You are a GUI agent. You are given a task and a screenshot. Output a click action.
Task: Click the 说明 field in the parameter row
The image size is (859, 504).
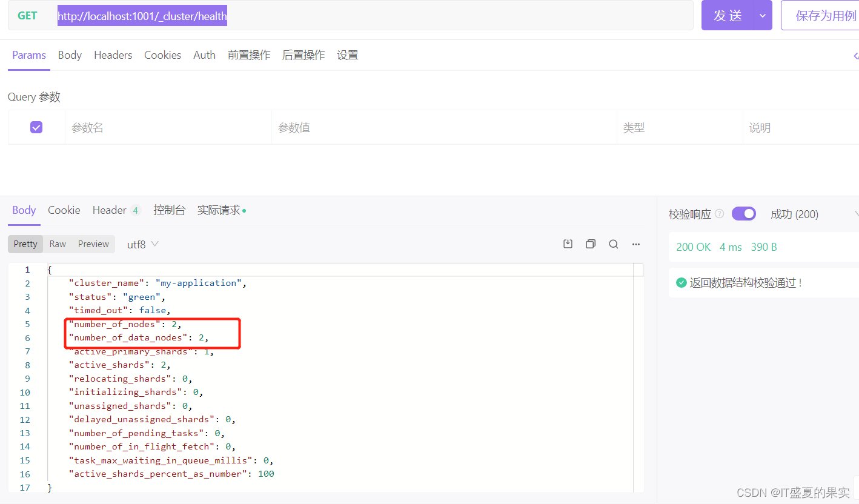[801, 127]
